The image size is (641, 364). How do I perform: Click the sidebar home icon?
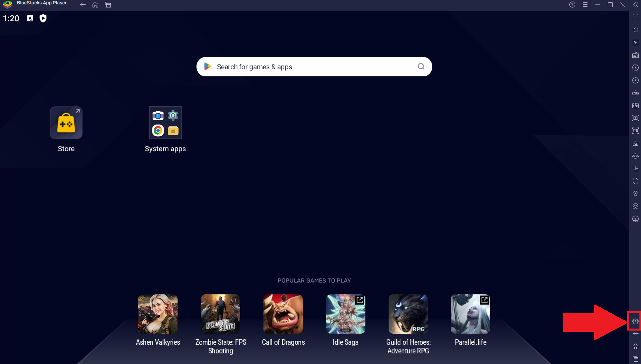pos(635,346)
